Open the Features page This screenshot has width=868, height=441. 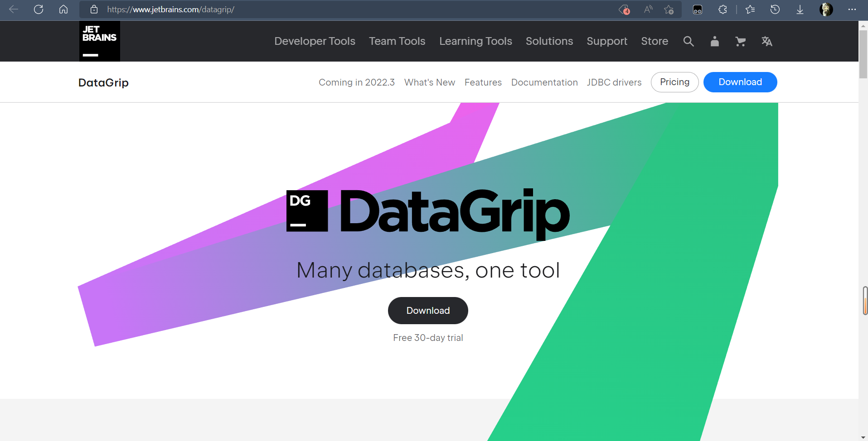(483, 82)
